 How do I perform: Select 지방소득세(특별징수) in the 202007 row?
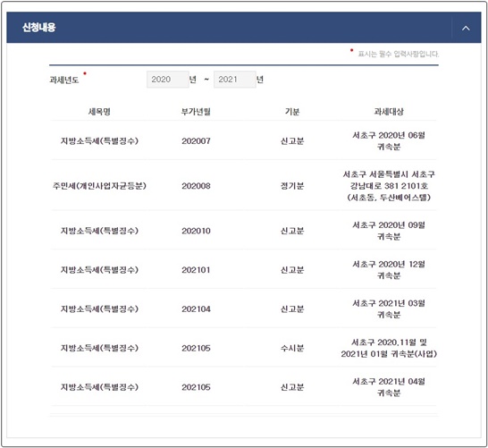[x=99, y=141]
